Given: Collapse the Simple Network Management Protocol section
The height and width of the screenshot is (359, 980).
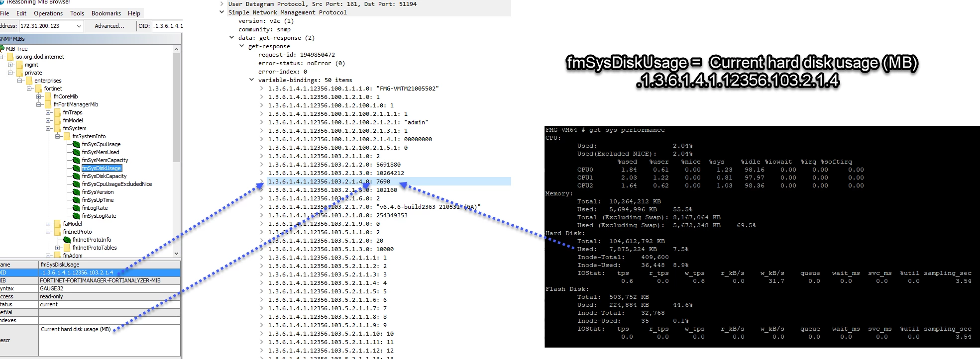Looking at the screenshot, I should click(x=222, y=12).
